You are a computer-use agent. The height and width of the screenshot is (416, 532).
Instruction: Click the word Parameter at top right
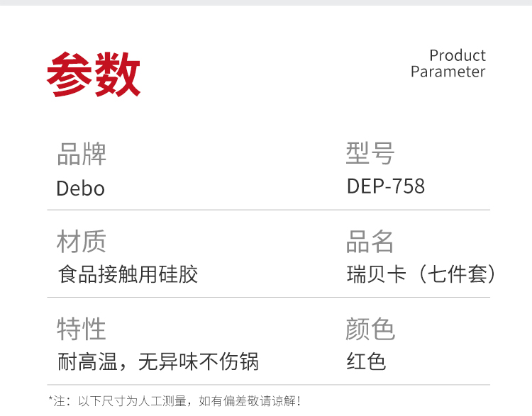tap(448, 72)
